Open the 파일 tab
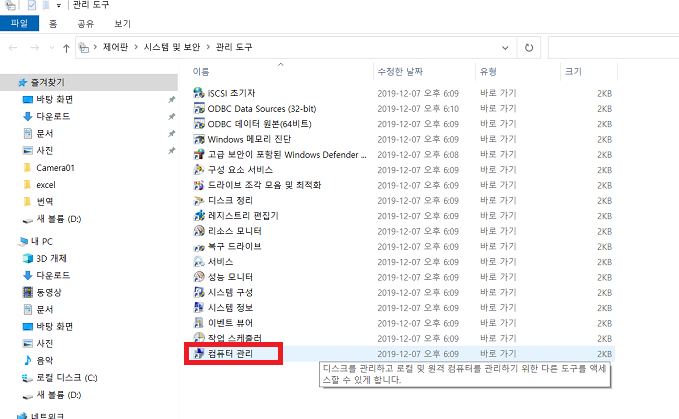The height and width of the screenshot is (419, 679). (x=19, y=23)
